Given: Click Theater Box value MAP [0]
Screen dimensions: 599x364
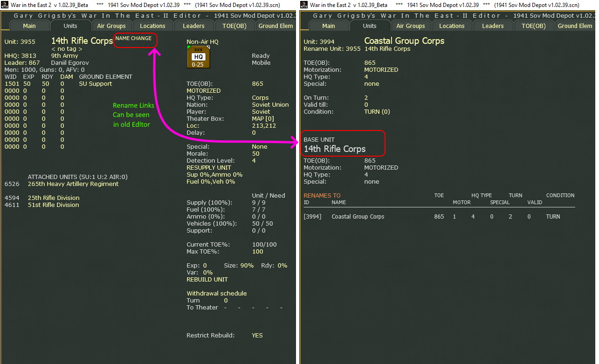Looking at the screenshot, I should pos(263,119).
